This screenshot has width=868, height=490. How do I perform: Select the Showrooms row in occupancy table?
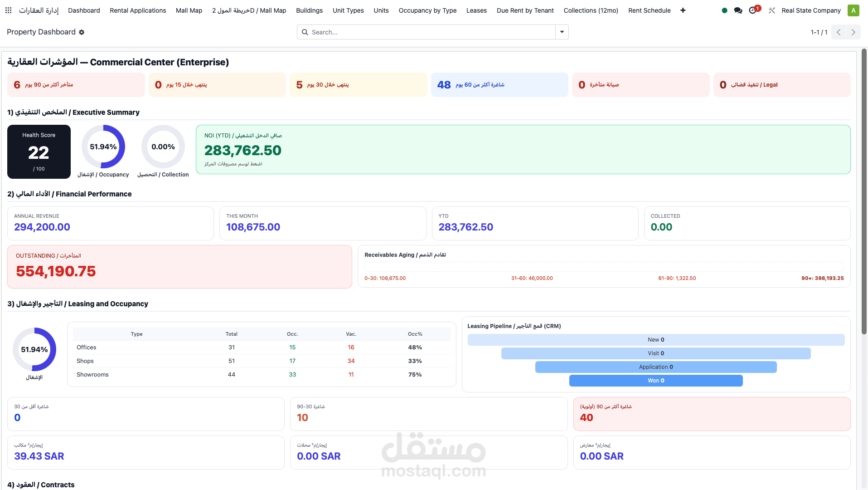tap(262, 374)
